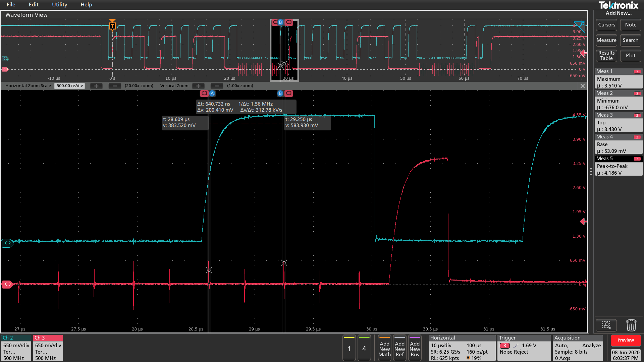The height and width of the screenshot is (362, 644).
Task: Open the File menu
Action: pyautogui.click(x=11, y=5)
